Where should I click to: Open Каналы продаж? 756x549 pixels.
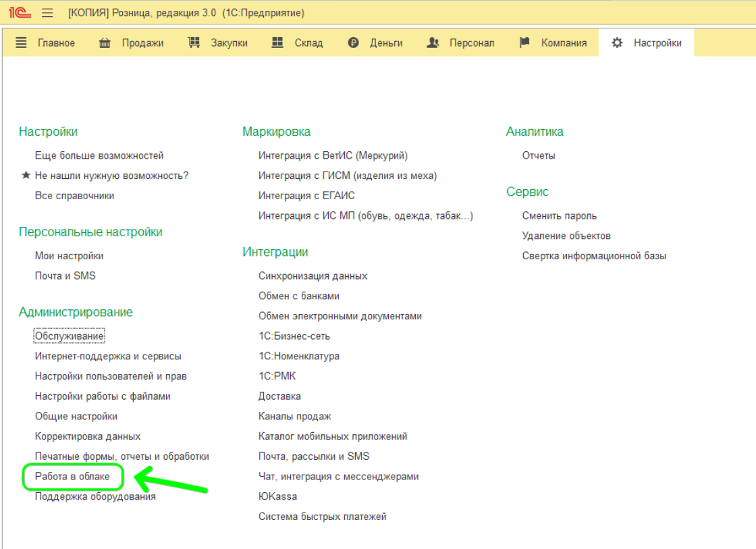click(x=294, y=417)
